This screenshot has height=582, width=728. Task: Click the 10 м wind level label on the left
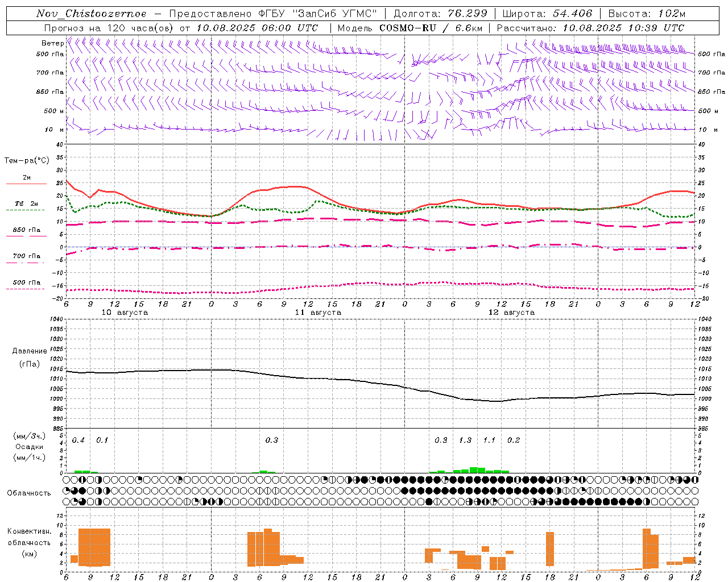tap(55, 130)
